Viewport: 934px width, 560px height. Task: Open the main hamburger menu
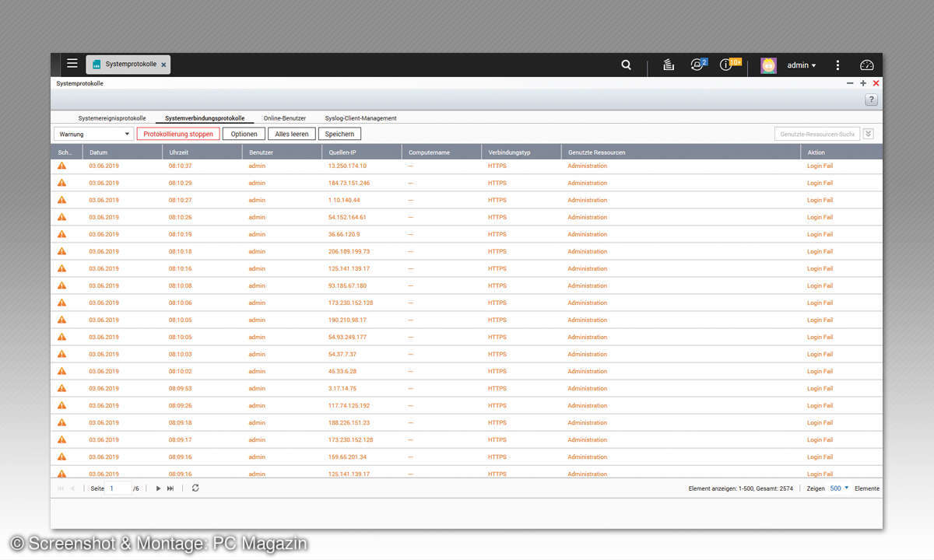point(72,64)
